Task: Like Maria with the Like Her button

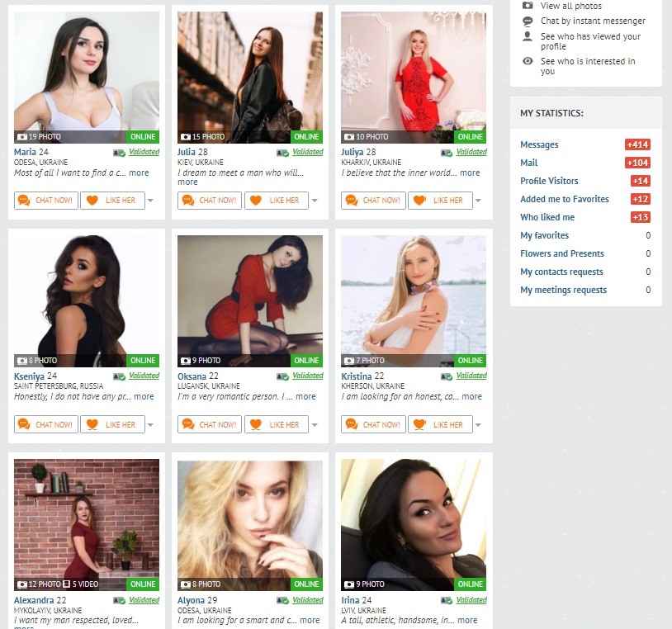Action: (x=113, y=201)
